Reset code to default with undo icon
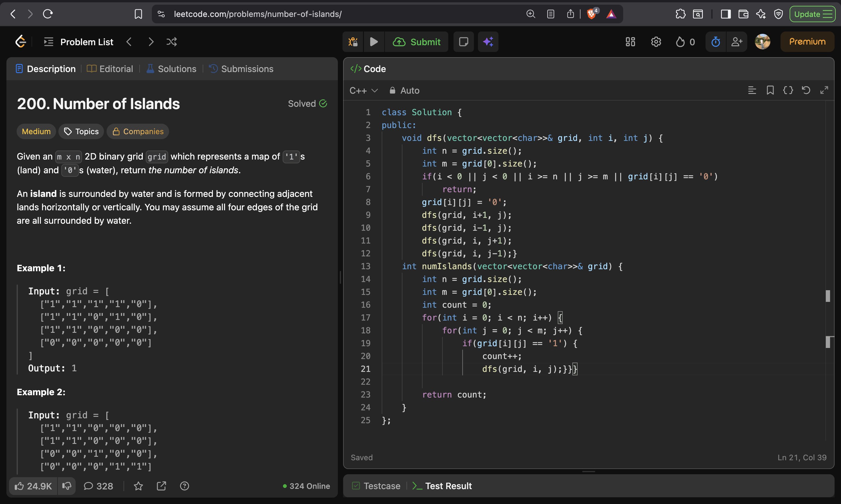841x504 pixels. coord(806,90)
